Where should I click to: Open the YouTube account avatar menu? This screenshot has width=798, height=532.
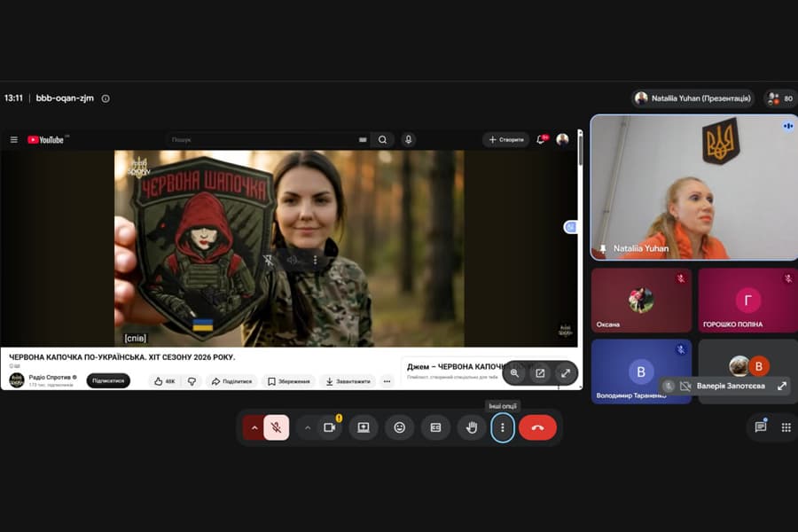(562, 139)
